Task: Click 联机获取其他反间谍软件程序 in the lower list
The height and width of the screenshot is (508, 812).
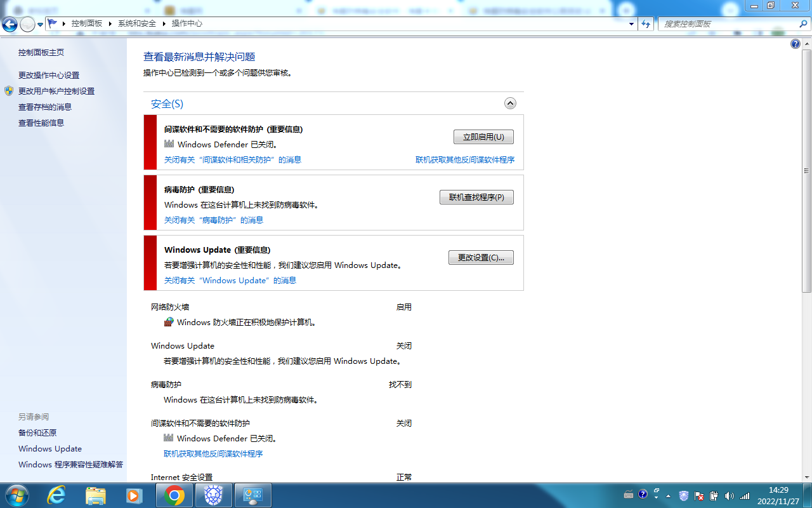Action: (213, 454)
